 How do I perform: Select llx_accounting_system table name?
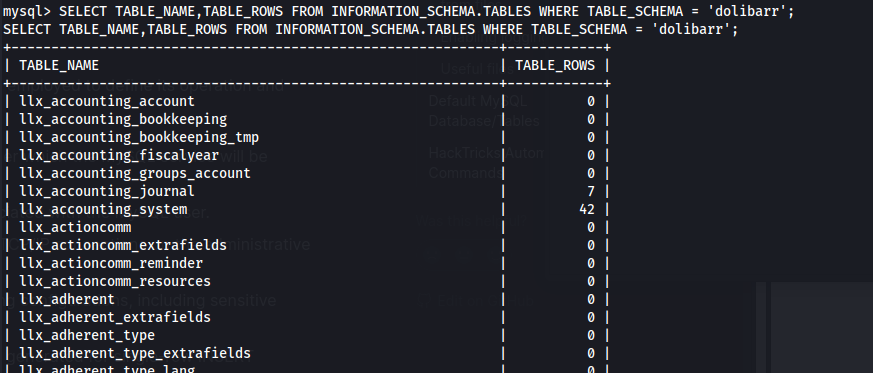(x=103, y=209)
